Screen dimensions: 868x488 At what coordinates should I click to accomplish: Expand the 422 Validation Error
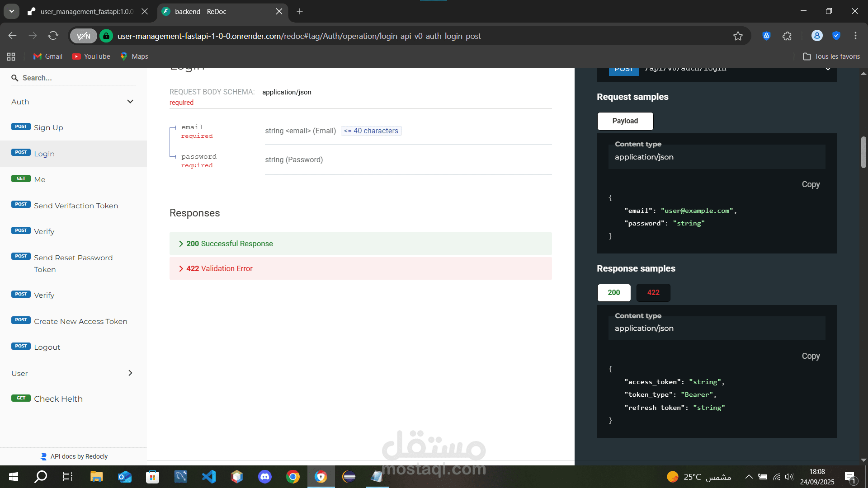[x=219, y=268]
